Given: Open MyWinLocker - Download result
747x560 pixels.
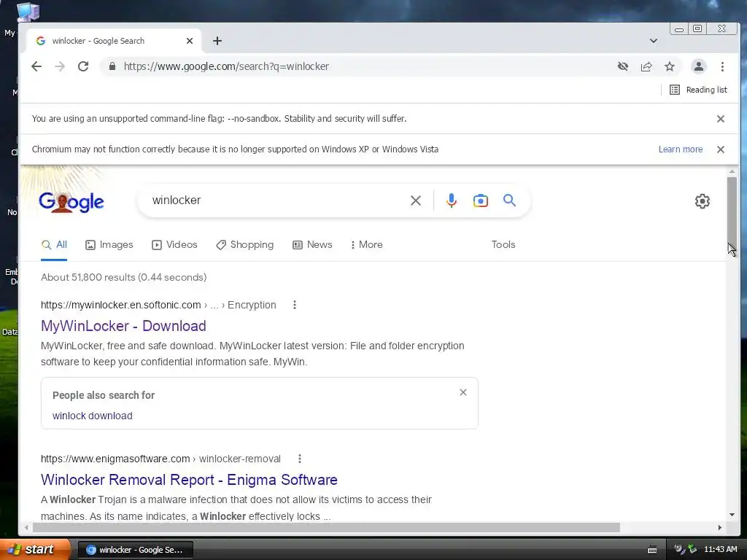Looking at the screenshot, I should tap(123, 326).
